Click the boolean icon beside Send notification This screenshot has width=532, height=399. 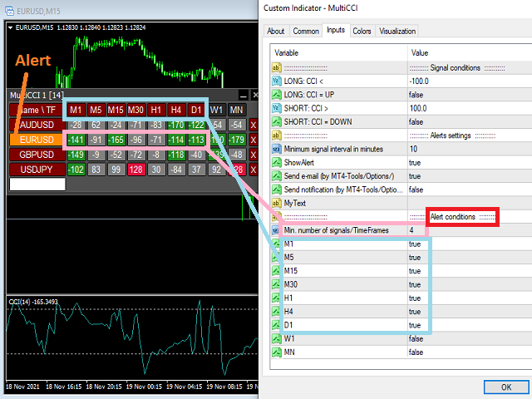click(x=277, y=190)
